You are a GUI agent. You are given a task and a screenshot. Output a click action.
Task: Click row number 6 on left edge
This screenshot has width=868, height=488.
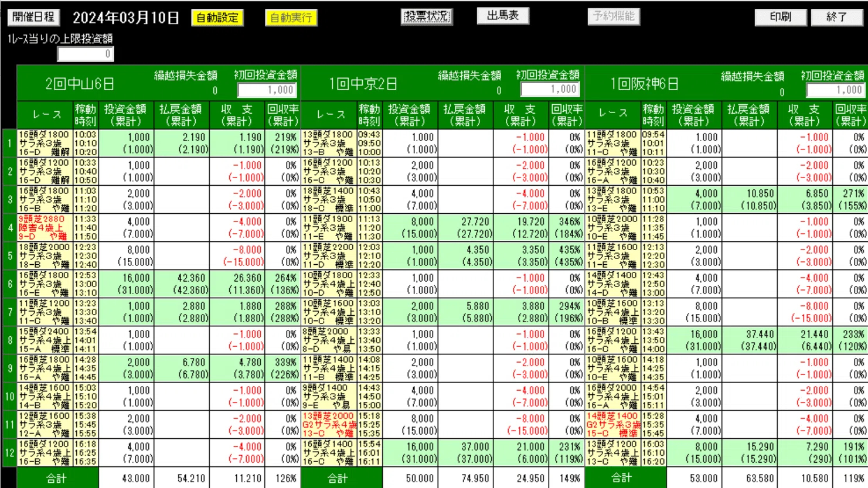(9, 284)
